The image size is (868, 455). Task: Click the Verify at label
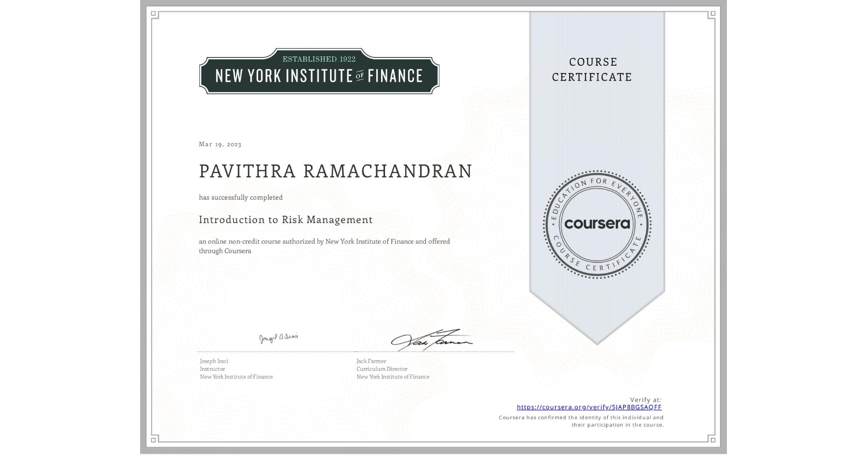click(x=645, y=399)
